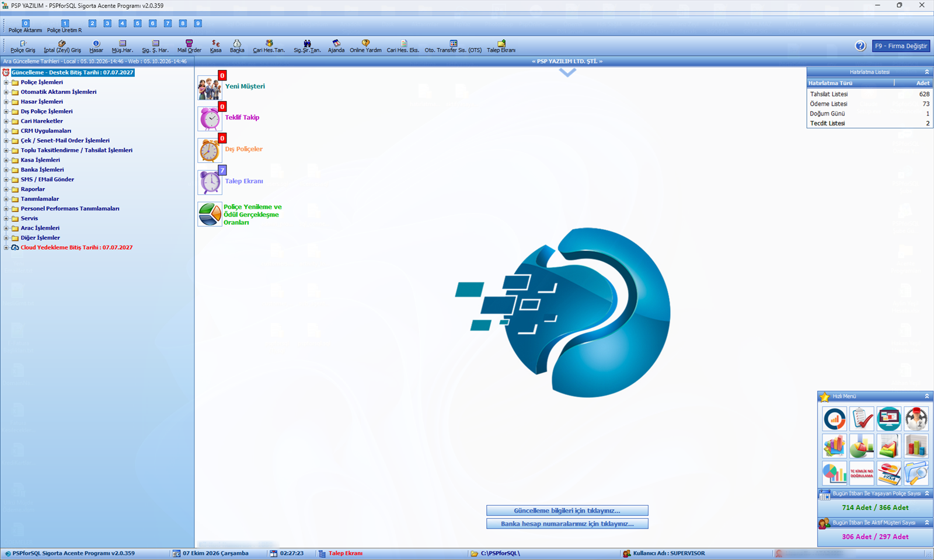934x560 pixels.
Task: Open Banka toolbar icon
Action: click(x=237, y=46)
